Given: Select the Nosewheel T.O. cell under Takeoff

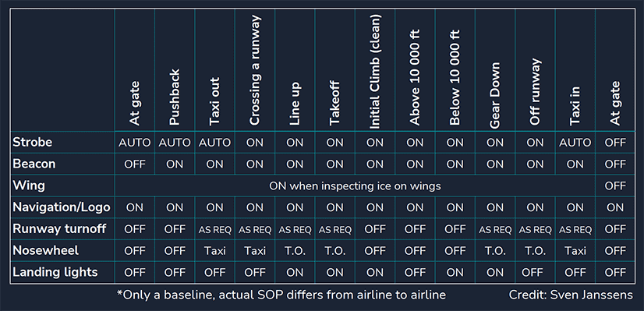Looking at the screenshot, I should 335,251.
